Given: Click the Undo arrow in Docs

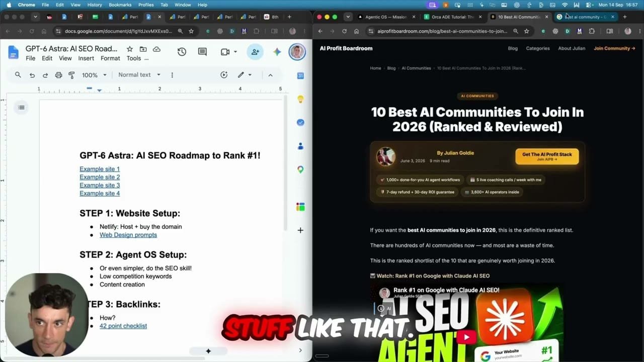Looking at the screenshot, I should [32, 75].
